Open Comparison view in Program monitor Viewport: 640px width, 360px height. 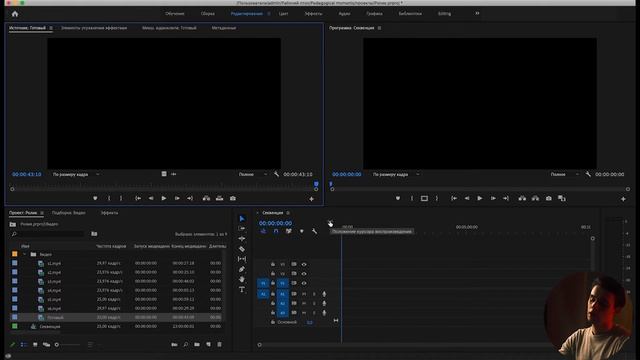(x=562, y=198)
